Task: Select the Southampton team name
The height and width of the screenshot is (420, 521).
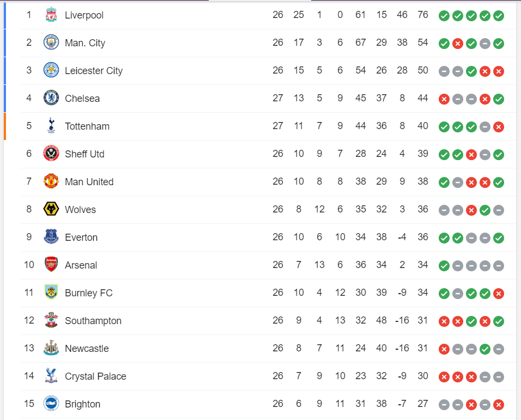Action: coord(93,321)
